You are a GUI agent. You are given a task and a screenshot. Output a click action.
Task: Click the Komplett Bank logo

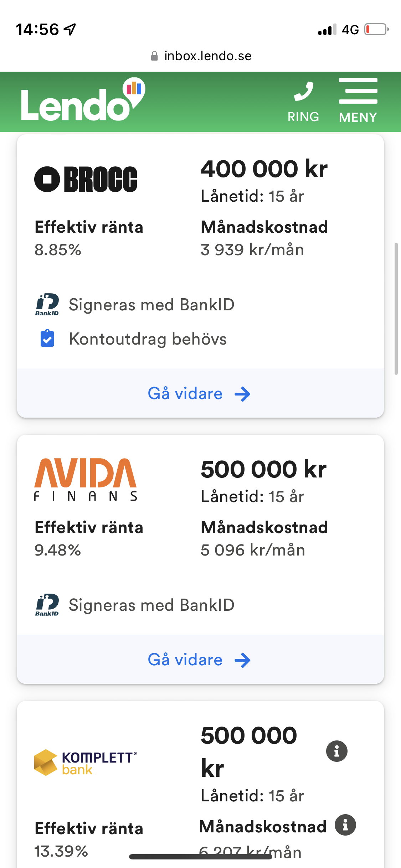[86, 762]
